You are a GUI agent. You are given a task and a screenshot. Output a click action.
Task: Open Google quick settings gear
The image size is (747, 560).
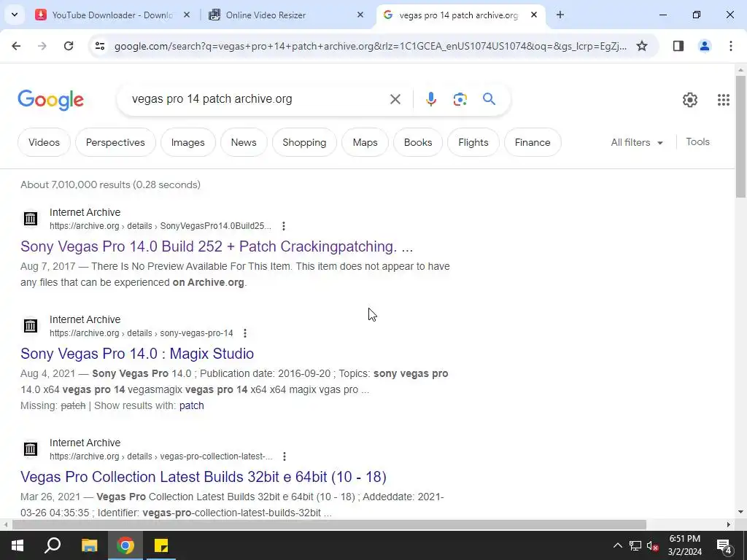point(690,99)
